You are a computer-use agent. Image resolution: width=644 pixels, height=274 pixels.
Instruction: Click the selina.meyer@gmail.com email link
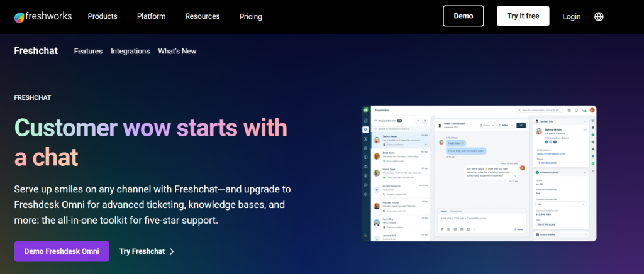click(x=551, y=154)
